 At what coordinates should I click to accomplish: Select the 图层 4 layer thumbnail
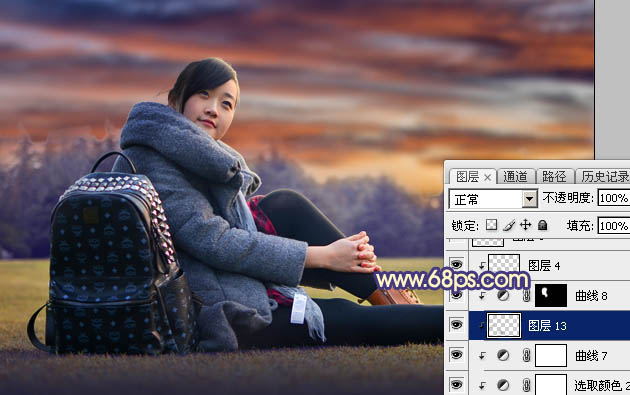pyautogui.click(x=504, y=263)
